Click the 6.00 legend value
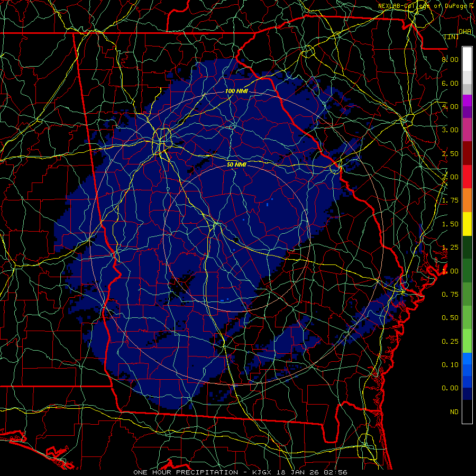 click(450, 83)
